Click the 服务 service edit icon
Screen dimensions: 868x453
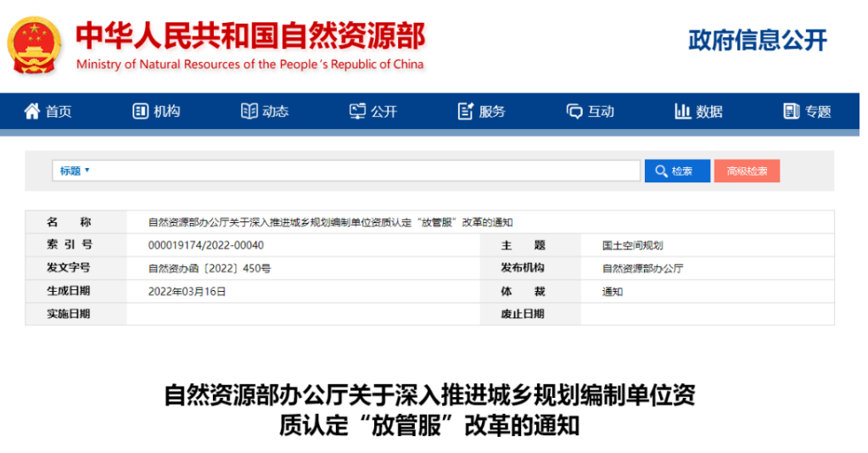point(465,111)
